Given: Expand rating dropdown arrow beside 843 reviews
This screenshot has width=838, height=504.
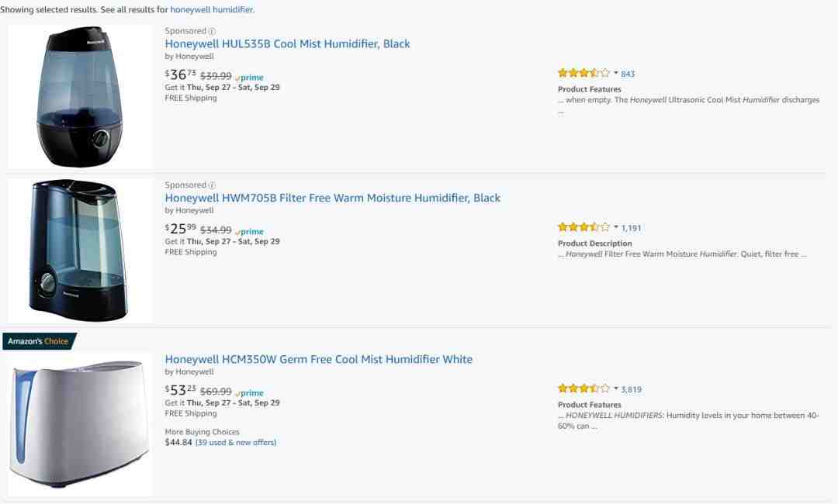Looking at the screenshot, I should pos(615,73).
